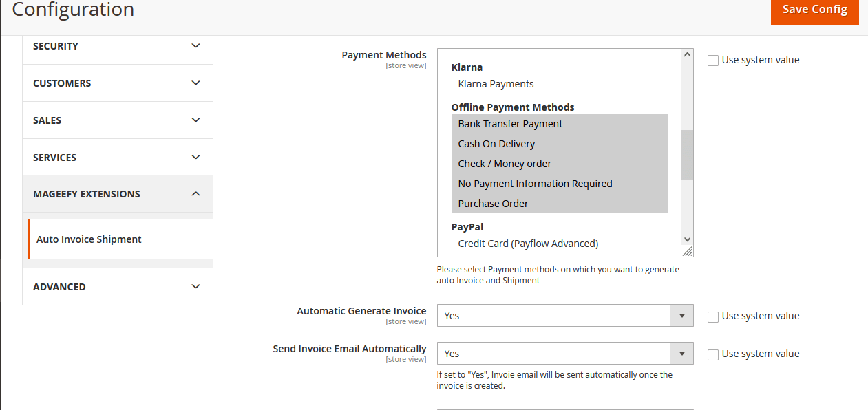Expand the Advanced section chevron
The image size is (868, 410).
pos(195,287)
